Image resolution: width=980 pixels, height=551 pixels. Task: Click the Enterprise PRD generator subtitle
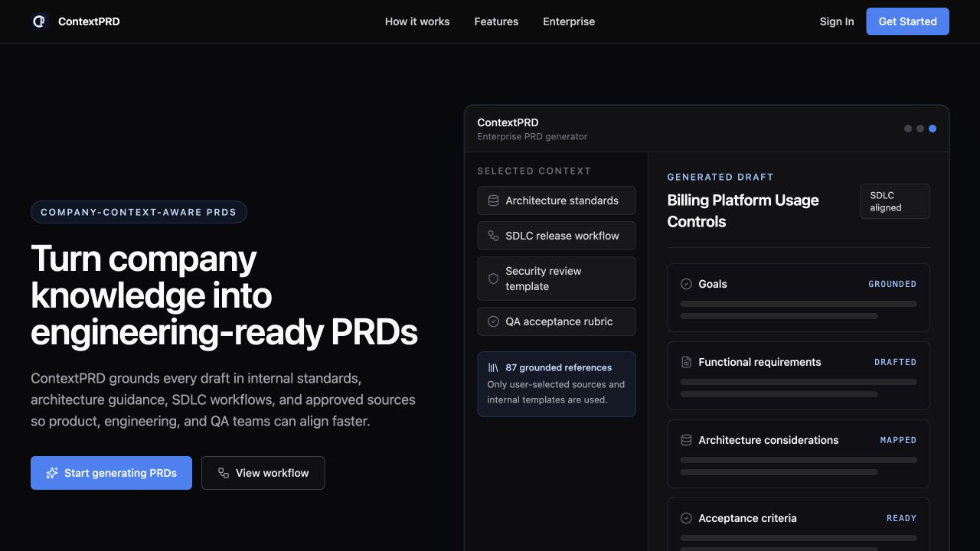pyautogui.click(x=532, y=136)
